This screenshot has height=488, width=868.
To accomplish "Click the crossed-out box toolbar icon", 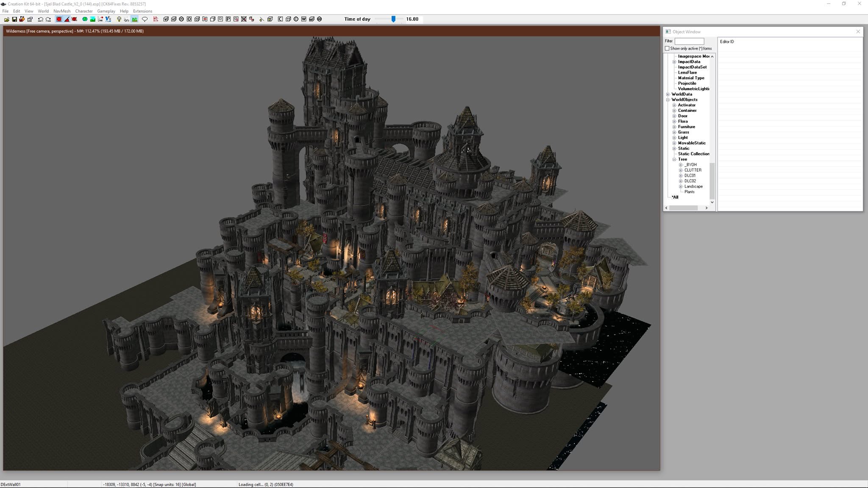I will [x=244, y=19].
